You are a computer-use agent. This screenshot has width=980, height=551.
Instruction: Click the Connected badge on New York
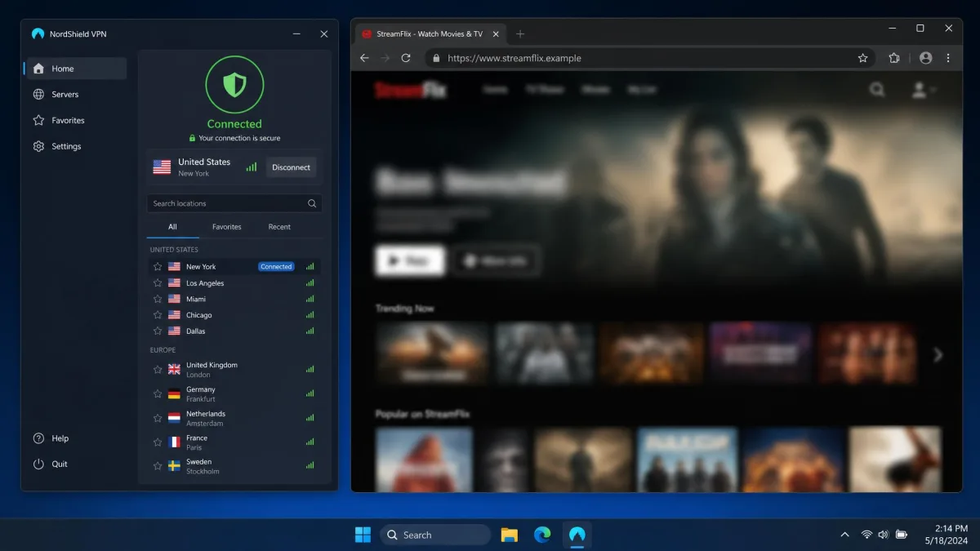pos(276,267)
